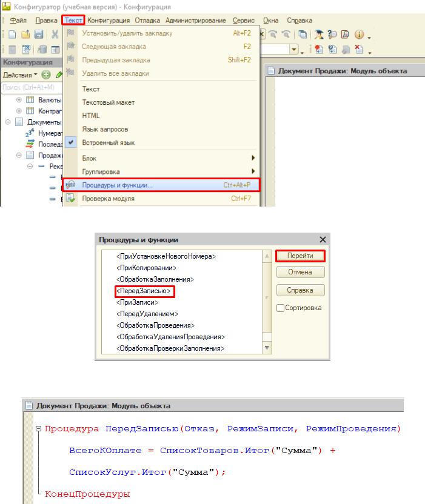Click the green pencil Edit icon

pos(59,75)
